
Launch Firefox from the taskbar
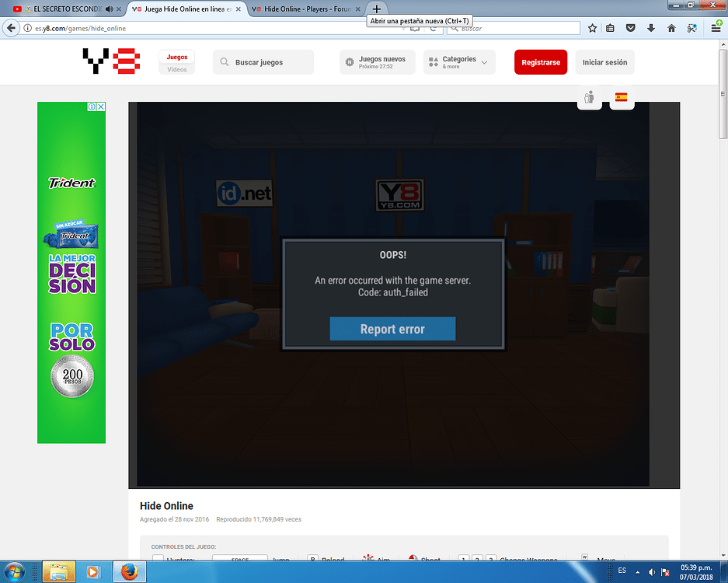(128, 572)
